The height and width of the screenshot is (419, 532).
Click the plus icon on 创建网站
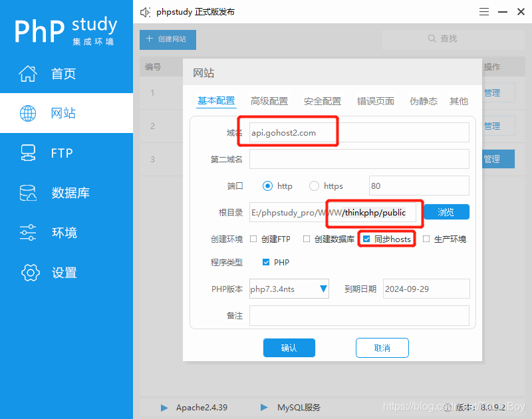click(x=149, y=39)
